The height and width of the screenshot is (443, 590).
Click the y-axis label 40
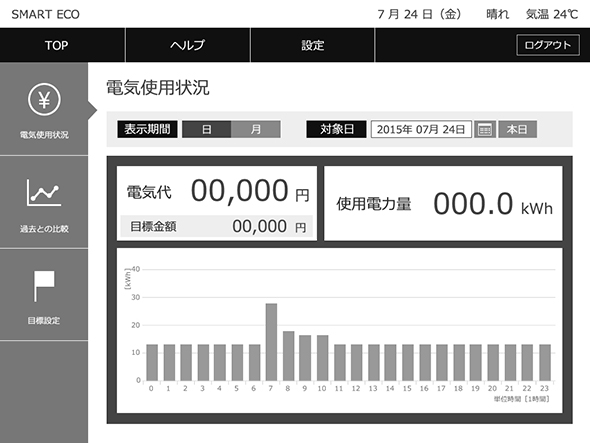136,269
